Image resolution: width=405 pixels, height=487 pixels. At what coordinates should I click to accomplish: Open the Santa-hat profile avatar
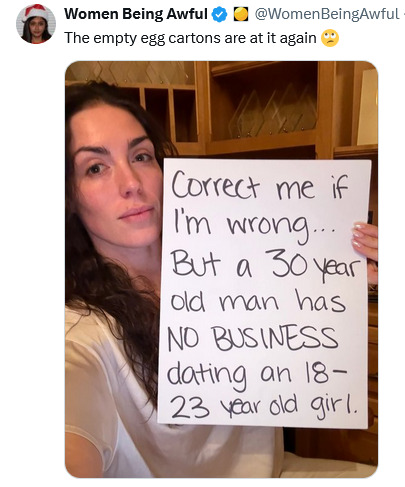coord(36,24)
